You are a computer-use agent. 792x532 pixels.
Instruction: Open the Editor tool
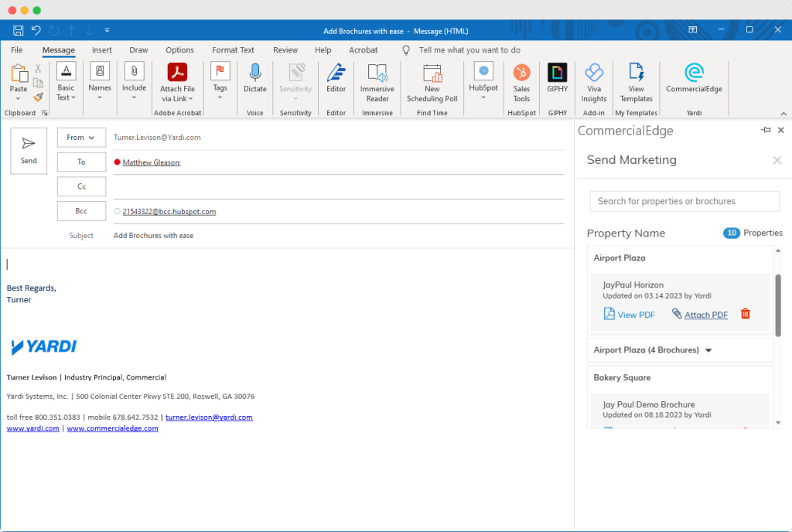pyautogui.click(x=336, y=78)
